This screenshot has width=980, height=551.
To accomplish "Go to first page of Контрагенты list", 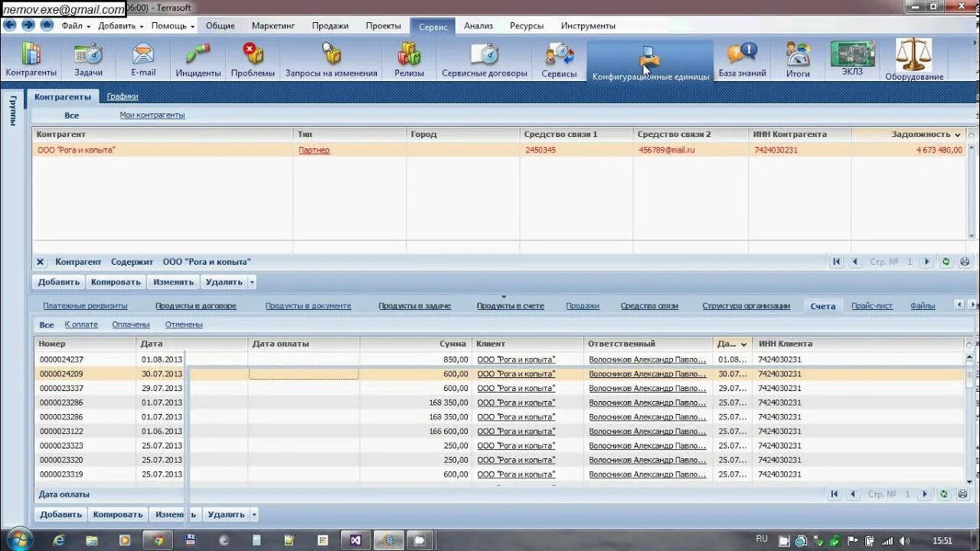I will pos(837,262).
